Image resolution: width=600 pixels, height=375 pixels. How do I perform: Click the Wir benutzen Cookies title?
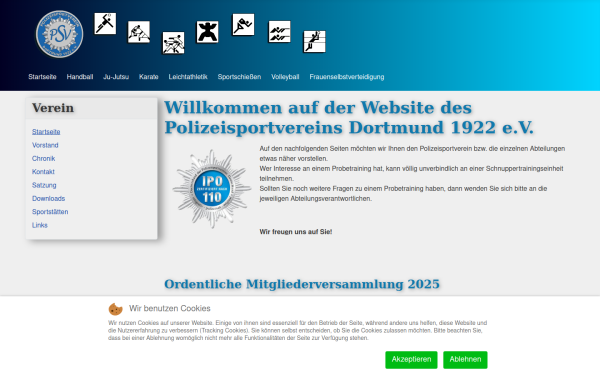pyautogui.click(x=170, y=308)
